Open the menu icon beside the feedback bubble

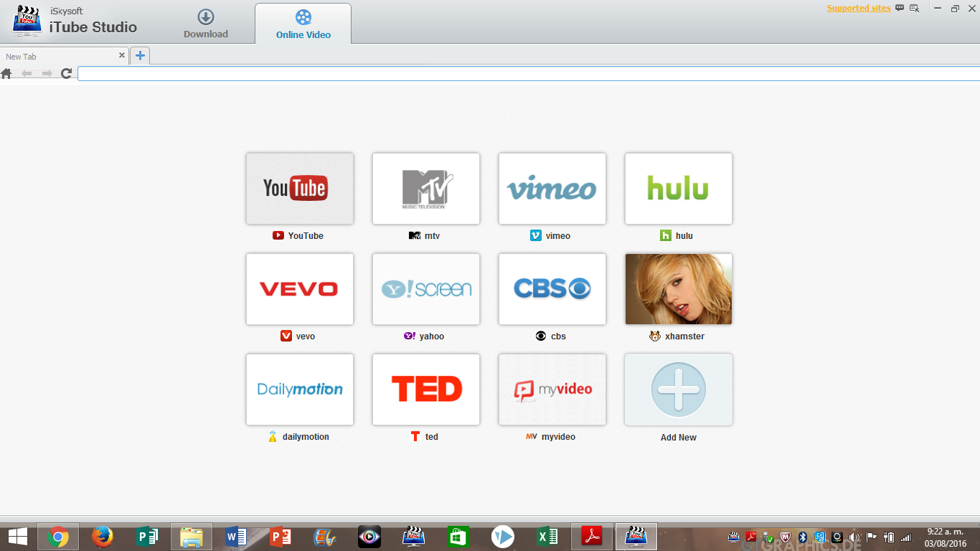tap(915, 9)
